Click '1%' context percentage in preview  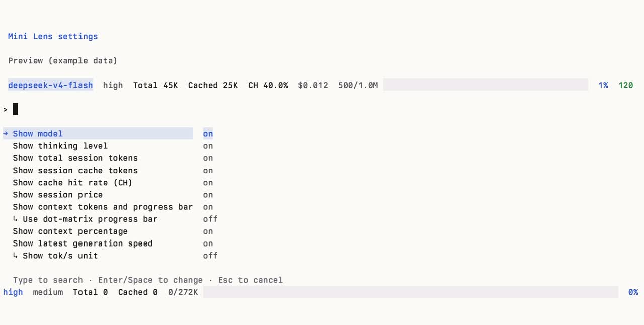point(603,85)
